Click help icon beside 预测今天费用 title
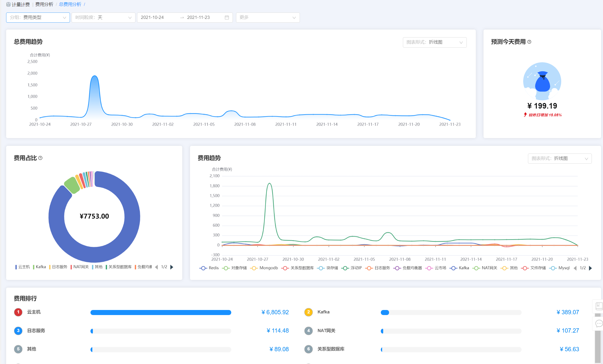The image size is (603, 364). click(529, 42)
